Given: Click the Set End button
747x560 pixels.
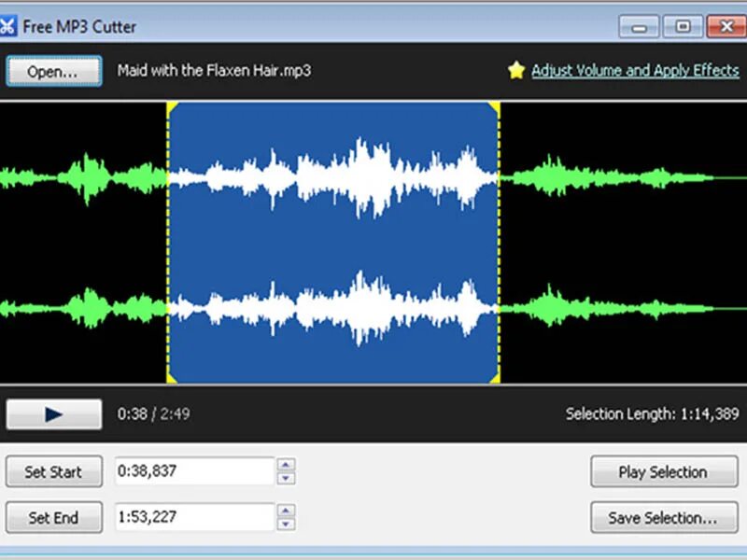Looking at the screenshot, I should [x=53, y=517].
